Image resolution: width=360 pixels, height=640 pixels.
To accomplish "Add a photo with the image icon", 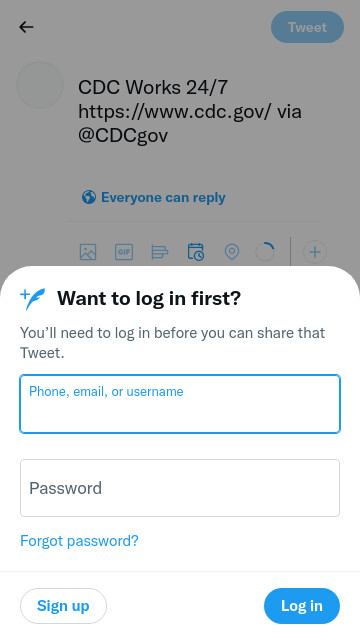I will coord(88,252).
